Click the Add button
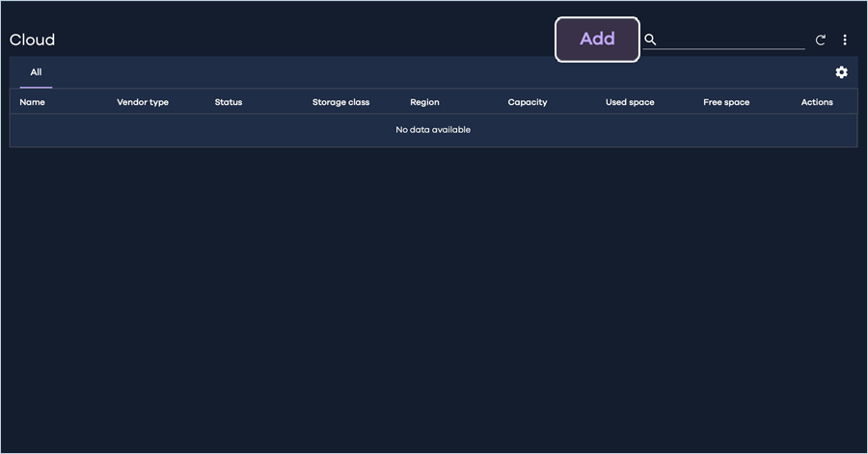 597,40
